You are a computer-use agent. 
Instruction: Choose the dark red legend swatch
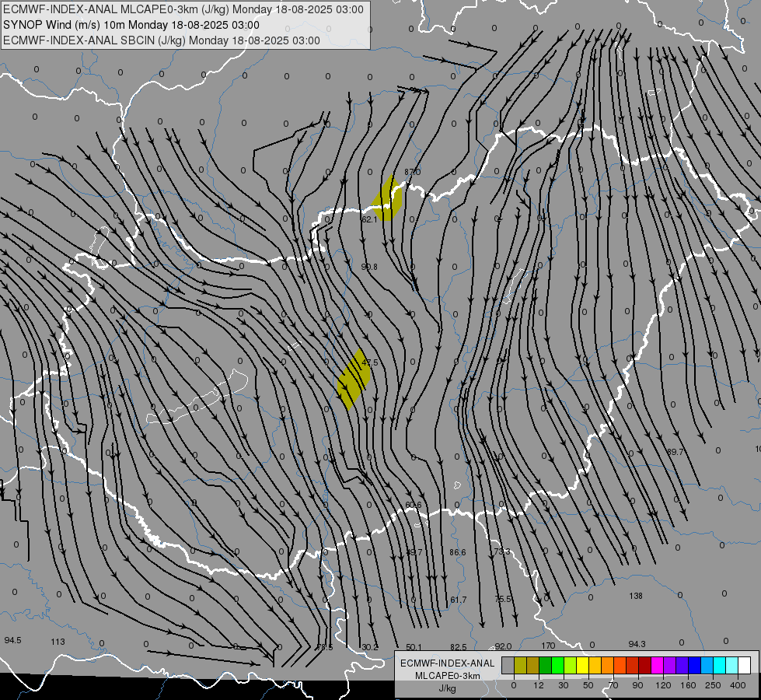click(x=645, y=666)
